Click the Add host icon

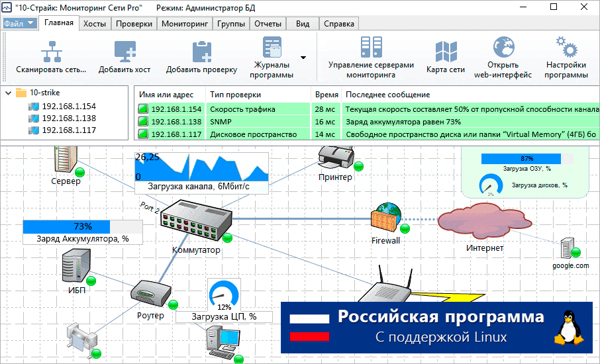point(125,51)
